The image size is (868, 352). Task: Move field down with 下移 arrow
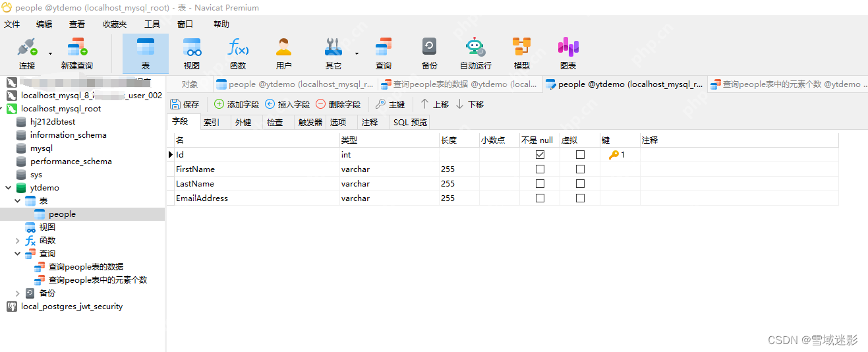point(470,104)
